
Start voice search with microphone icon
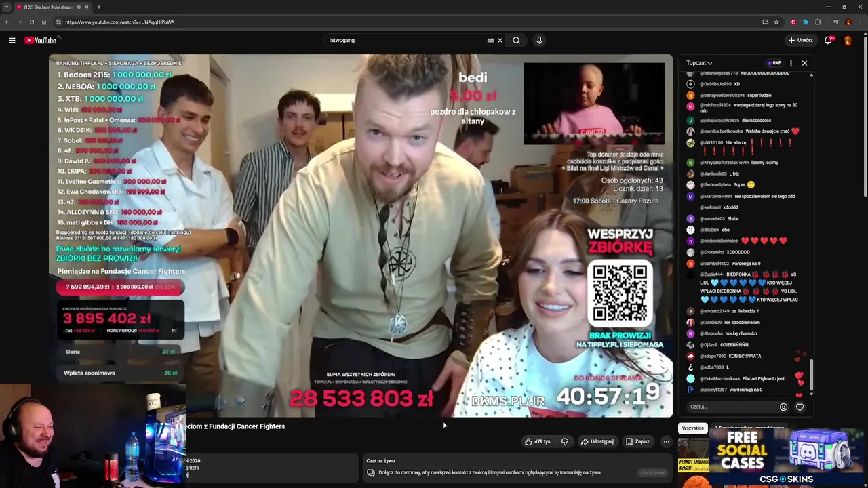[x=539, y=40]
